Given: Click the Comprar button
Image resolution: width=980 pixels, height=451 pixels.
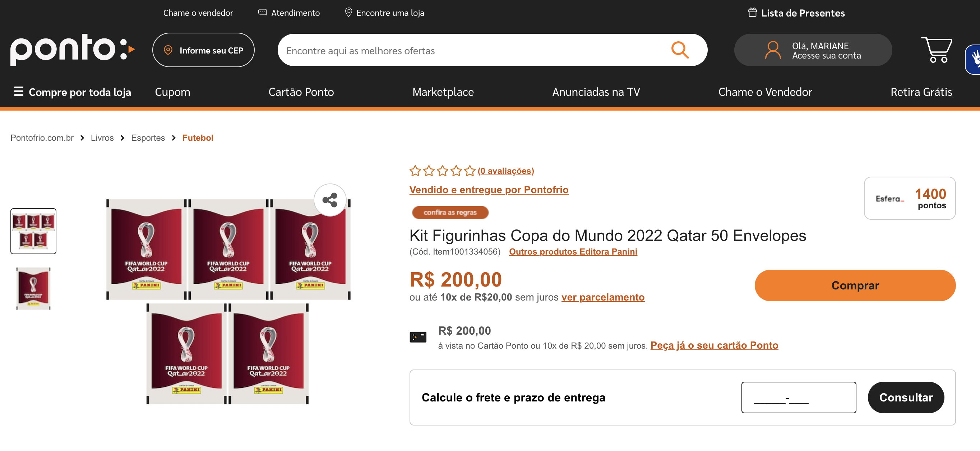Looking at the screenshot, I should [x=855, y=285].
